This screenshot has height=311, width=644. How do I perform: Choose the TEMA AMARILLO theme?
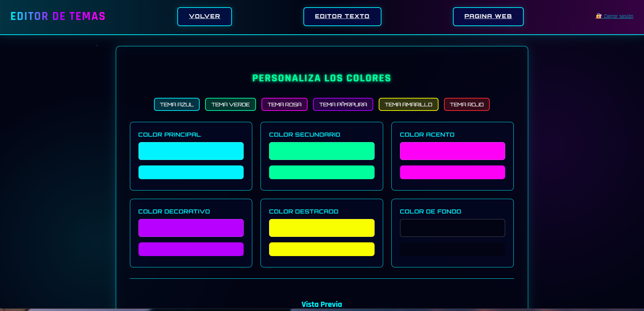coord(408,104)
